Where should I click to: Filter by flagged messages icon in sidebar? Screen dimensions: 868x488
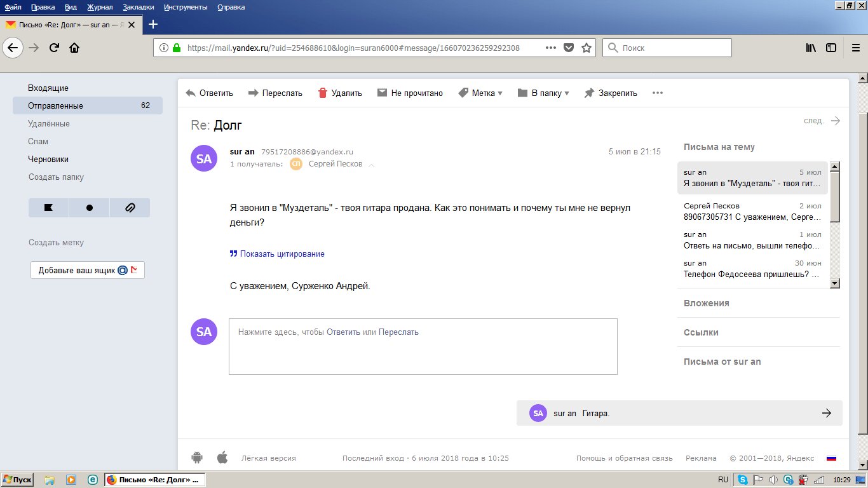tap(48, 208)
